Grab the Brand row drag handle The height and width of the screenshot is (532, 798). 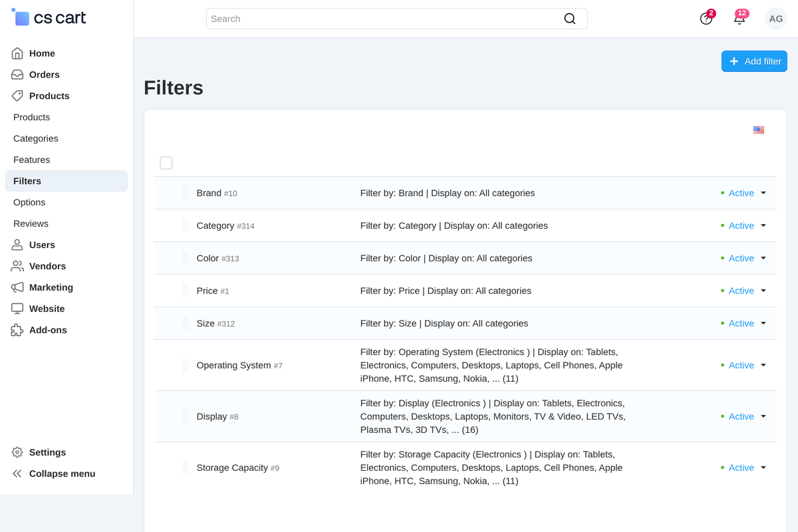click(186, 193)
